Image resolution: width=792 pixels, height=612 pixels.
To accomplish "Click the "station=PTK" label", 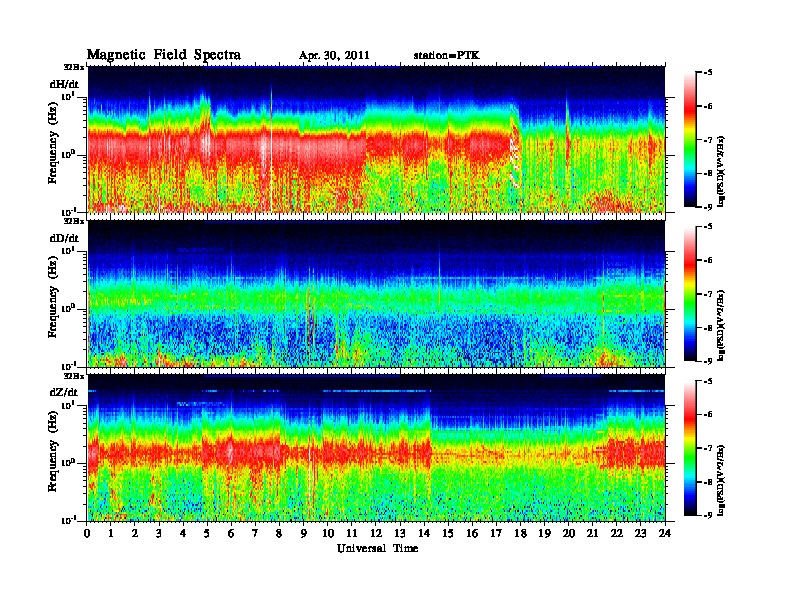I will pos(446,55).
